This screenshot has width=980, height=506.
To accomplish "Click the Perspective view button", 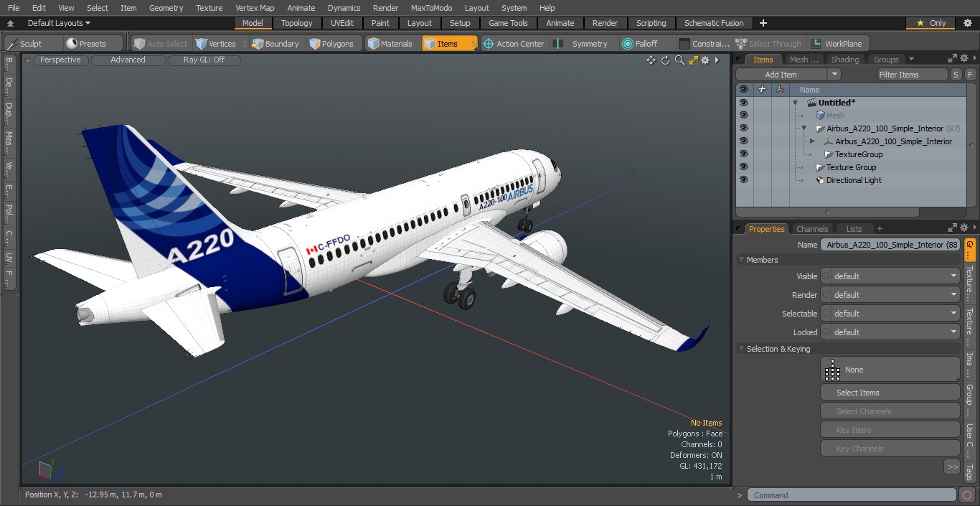I will point(60,60).
